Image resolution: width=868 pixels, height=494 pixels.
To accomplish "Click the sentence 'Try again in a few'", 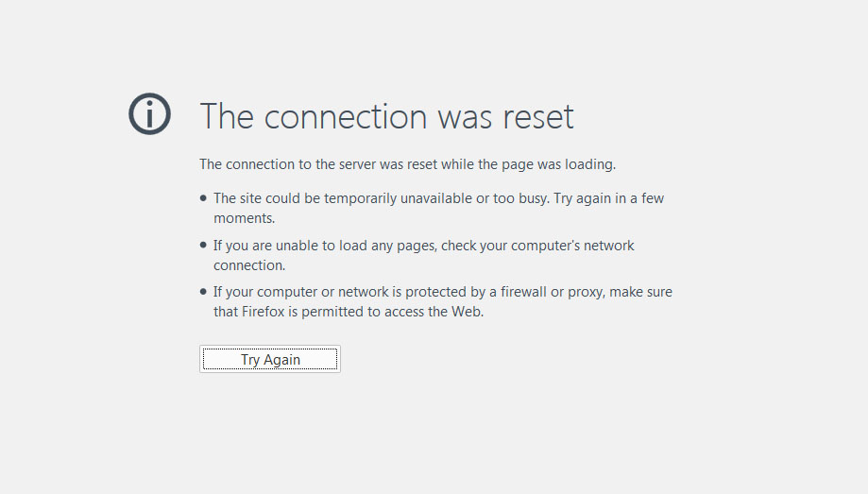I will click(x=609, y=198).
